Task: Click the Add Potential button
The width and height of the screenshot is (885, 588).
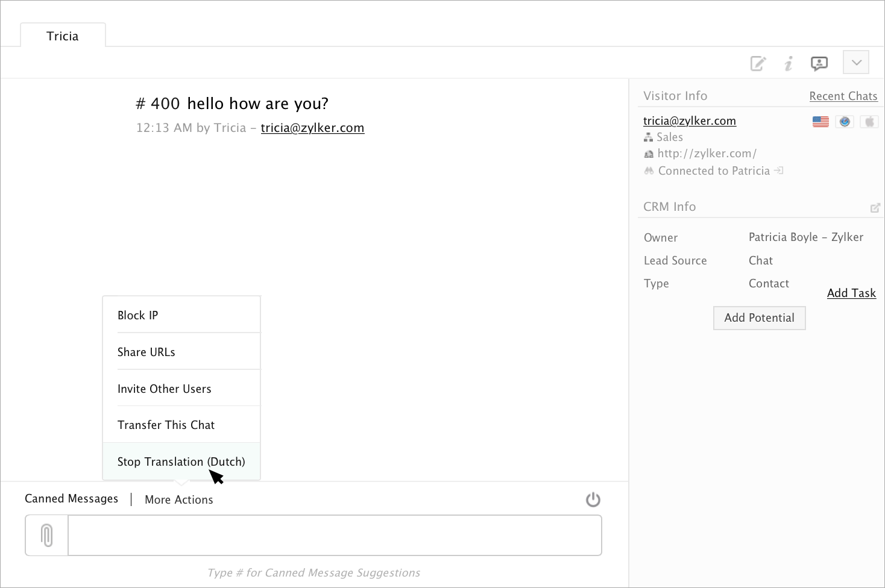Action: tap(759, 318)
